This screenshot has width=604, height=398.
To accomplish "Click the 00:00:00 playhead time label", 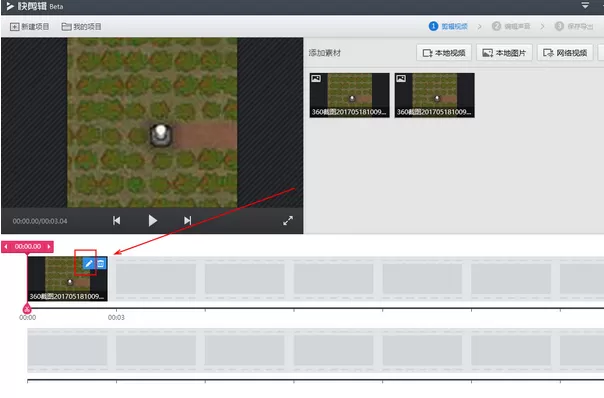I will coord(28,247).
